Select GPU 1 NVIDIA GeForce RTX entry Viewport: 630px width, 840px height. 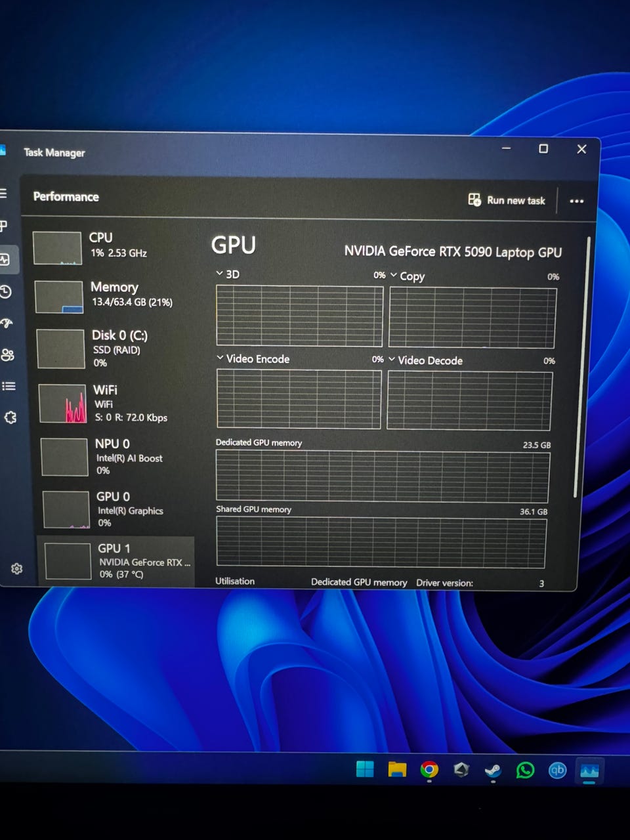point(115,561)
